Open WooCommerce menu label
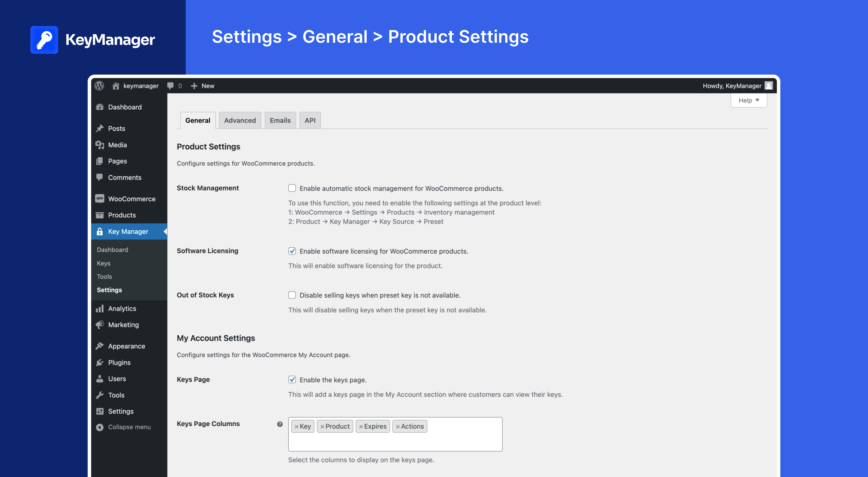868x477 pixels. click(132, 199)
